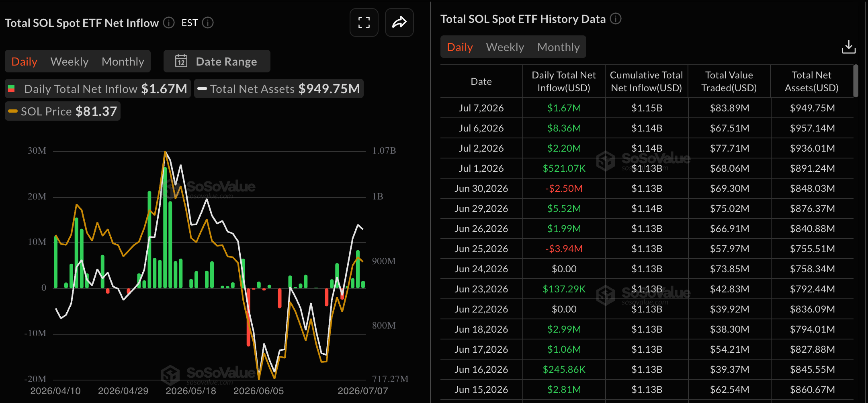Switch history table to Weekly
The height and width of the screenshot is (403, 868).
(505, 47)
